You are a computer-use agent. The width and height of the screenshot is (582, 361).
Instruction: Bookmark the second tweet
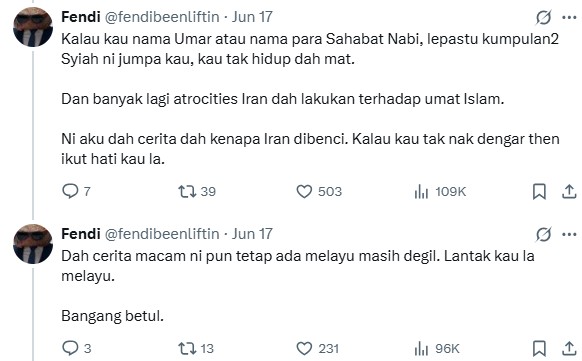539,348
